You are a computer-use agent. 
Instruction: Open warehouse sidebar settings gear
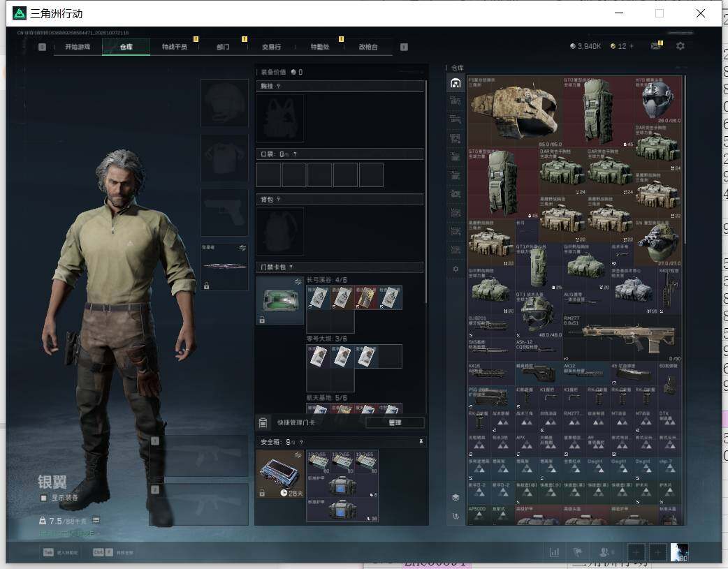[456, 269]
